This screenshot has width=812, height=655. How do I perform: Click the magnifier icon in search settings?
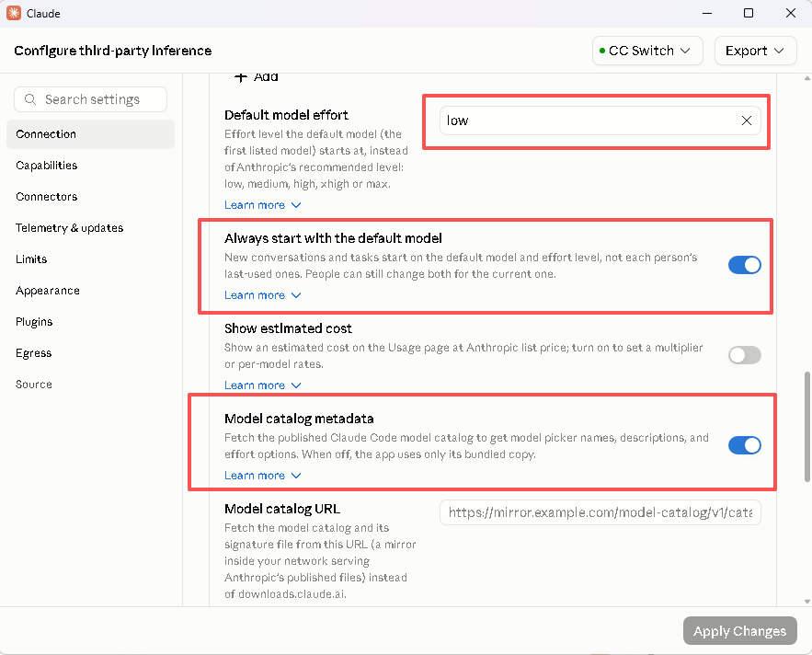point(30,99)
